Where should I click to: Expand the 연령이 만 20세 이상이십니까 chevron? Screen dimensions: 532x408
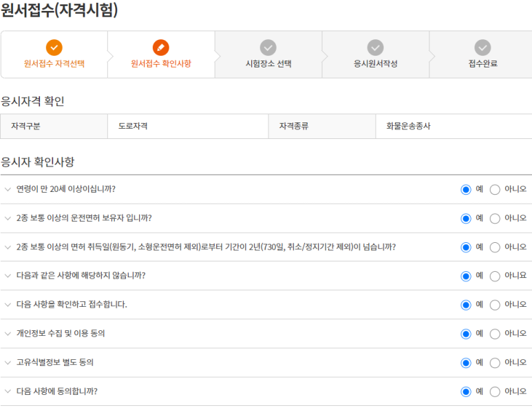click(8, 189)
